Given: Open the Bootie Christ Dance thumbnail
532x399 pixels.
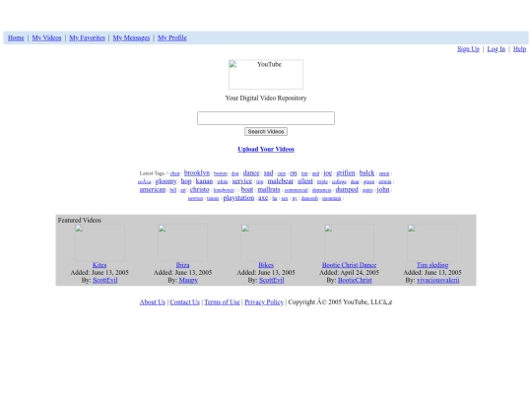Looking at the screenshot, I should 349,242.
